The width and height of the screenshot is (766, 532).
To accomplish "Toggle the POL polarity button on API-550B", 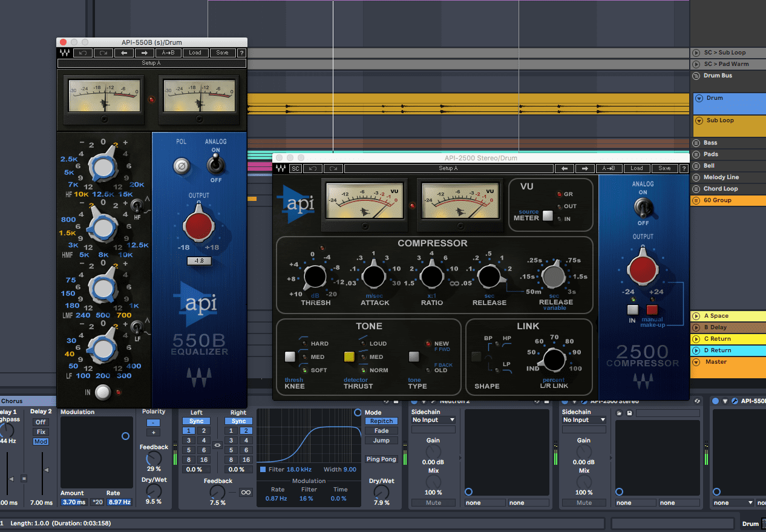I will point(181,165).
